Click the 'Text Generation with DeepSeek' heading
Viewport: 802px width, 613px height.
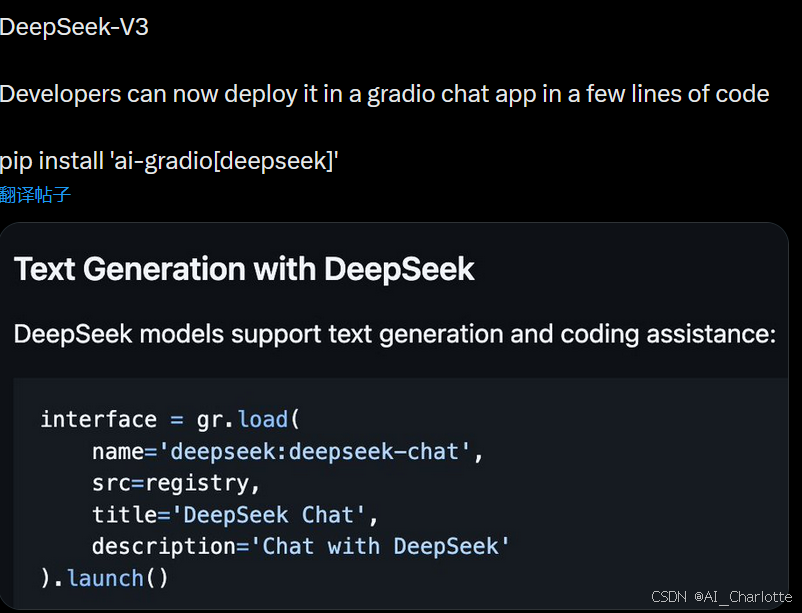[244, 269]
